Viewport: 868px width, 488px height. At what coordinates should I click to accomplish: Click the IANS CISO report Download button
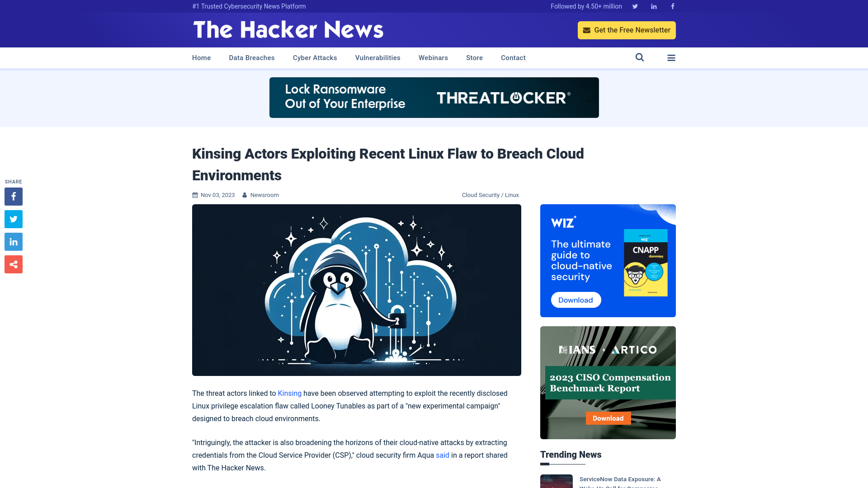(x=608, y=418)
